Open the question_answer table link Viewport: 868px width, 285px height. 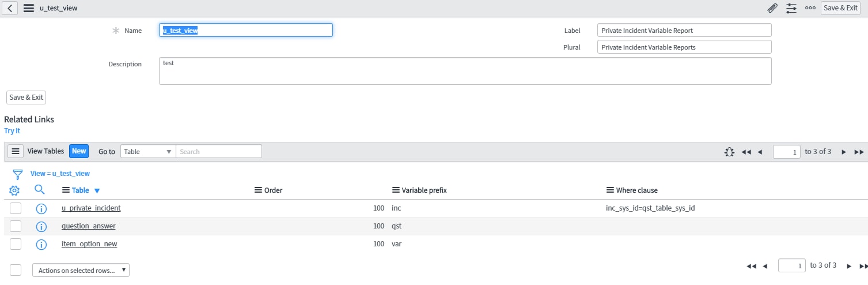(x=89, y=226)
